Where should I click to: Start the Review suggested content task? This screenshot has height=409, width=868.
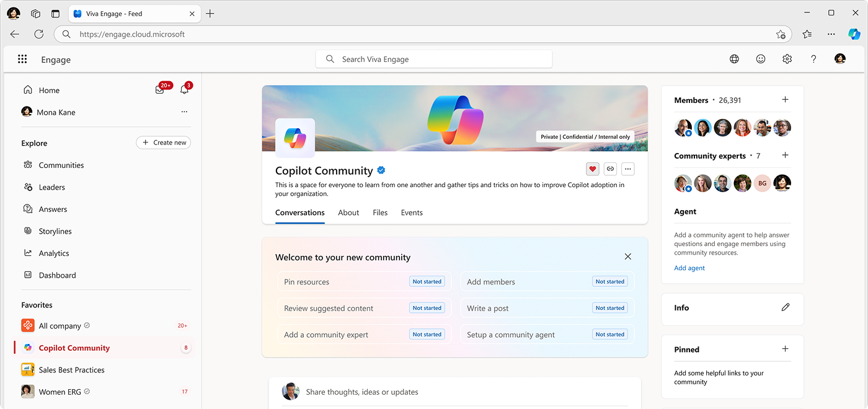point(365,308)
